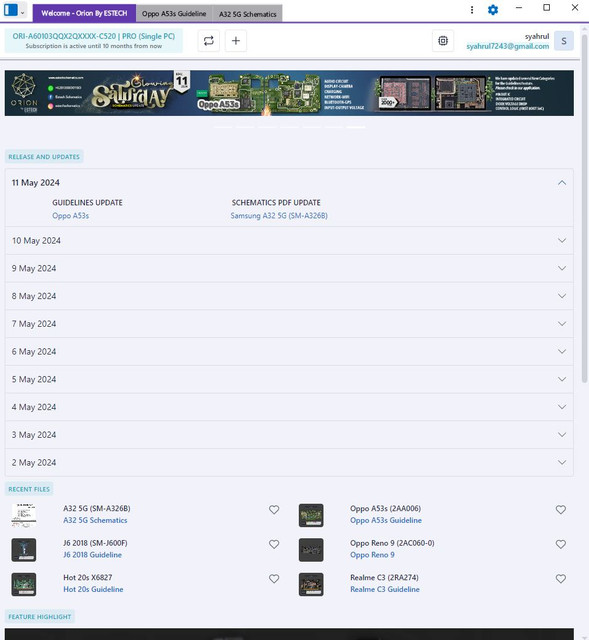Screen dimensions: 589x640
Task: Select the last banner carousel indicator
Action: point(356,127)
